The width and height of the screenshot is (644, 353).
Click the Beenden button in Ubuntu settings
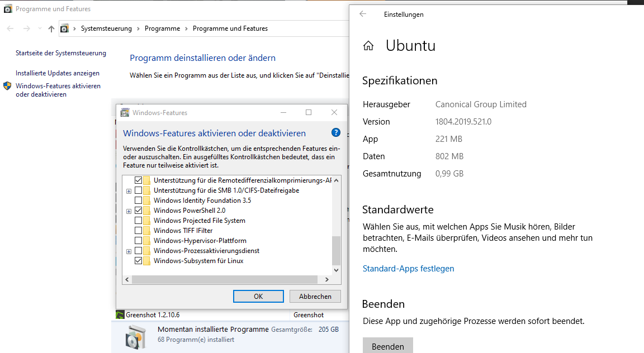pos(388,346)
